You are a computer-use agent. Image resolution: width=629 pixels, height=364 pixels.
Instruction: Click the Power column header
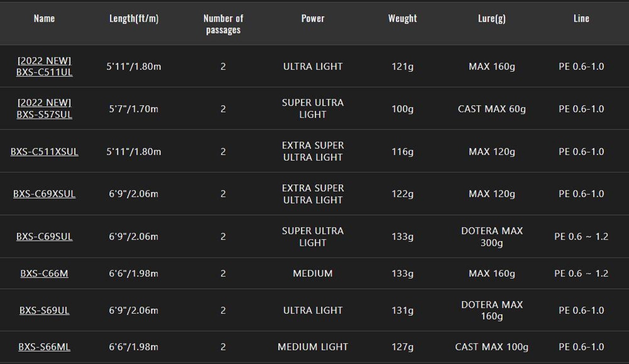(313, 19)
